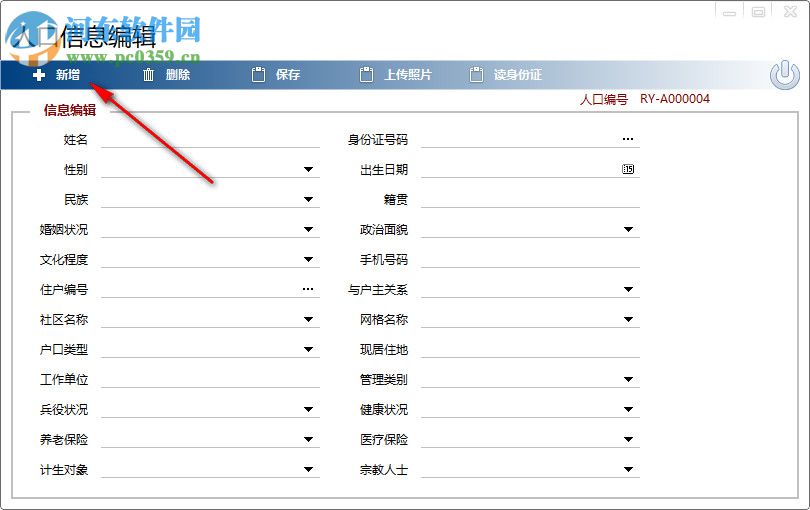This screenshot has height=510, width=810.
Task: Expand the 户口类型 dropdown
Action: coord(308,349)
